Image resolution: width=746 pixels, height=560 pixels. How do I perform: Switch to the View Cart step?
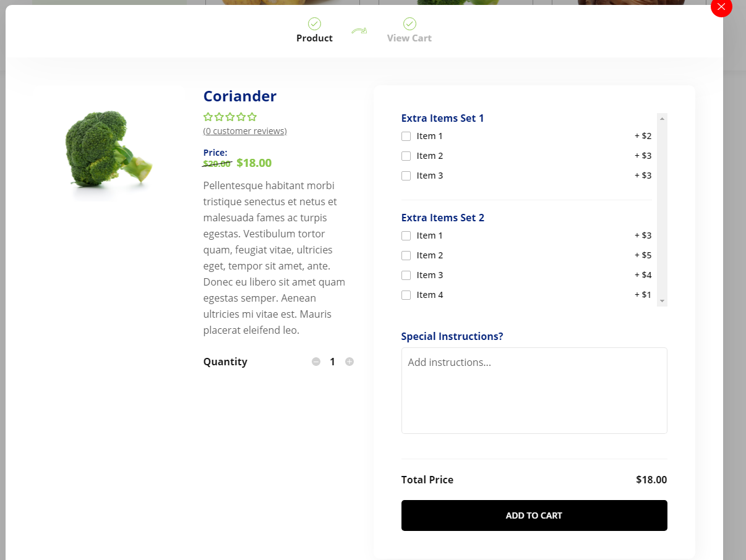409,38
